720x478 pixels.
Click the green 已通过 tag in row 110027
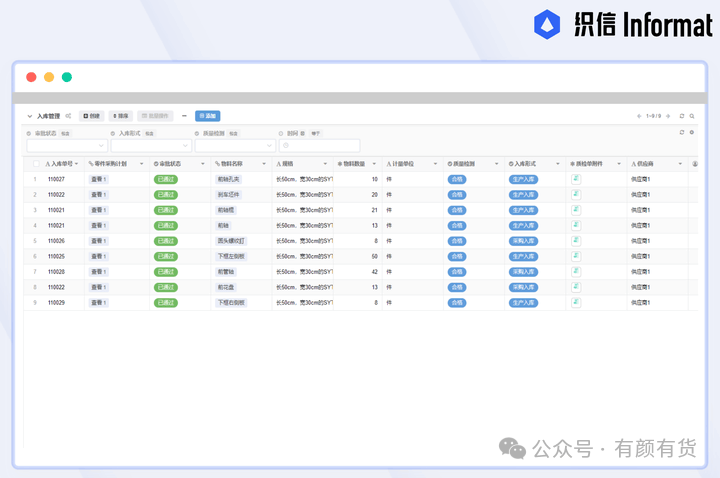click(x=166, y=179)
